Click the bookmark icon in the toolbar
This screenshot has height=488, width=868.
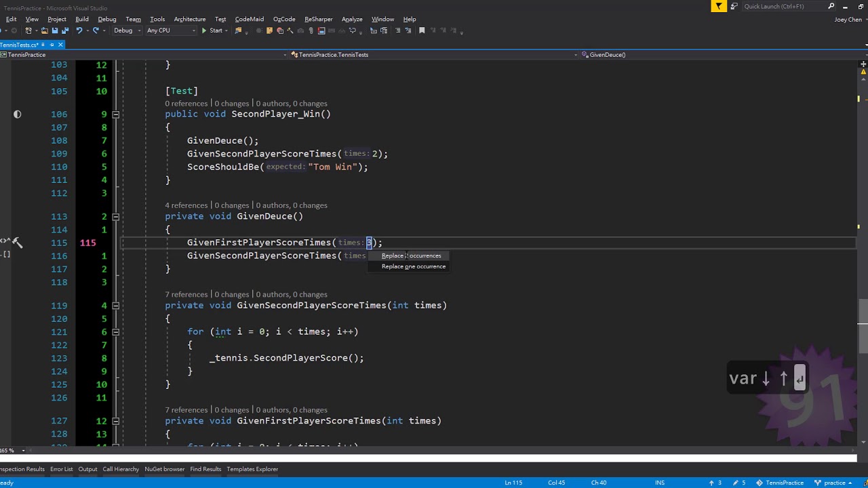coord(422,30)
